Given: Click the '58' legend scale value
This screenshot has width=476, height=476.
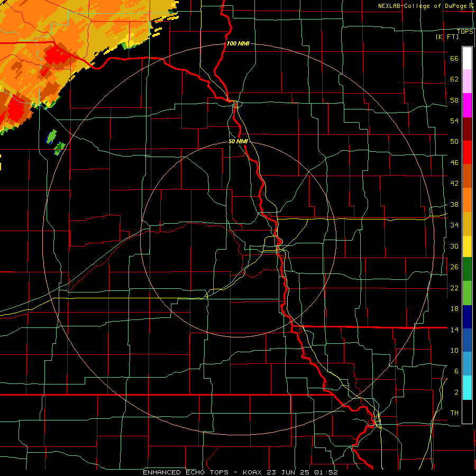Looking at the screenshot, I should click(454, 100).
